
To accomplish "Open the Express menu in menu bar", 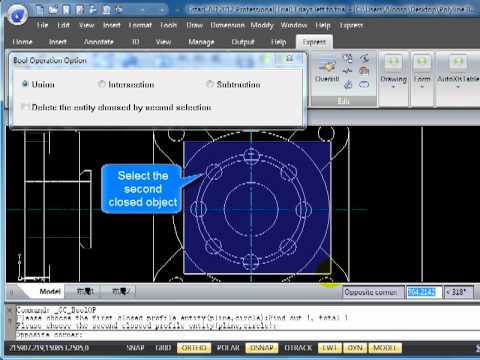I will click(x=351, y=25).
